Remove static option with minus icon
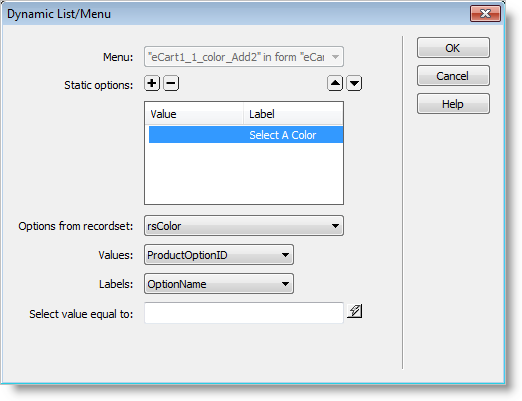This screenshot has width=522, height=401. [171, 83]
